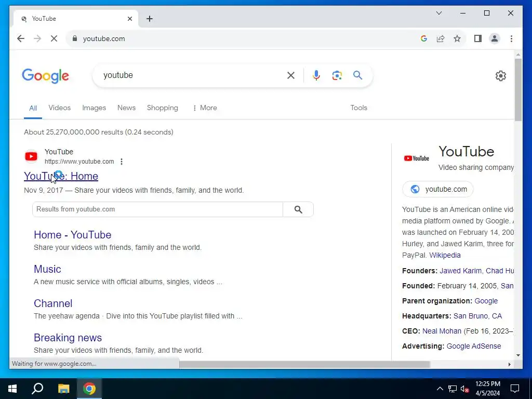Open the Channel sitelink
The width and height of the screenshot is (532, 399).
[53, 303]
